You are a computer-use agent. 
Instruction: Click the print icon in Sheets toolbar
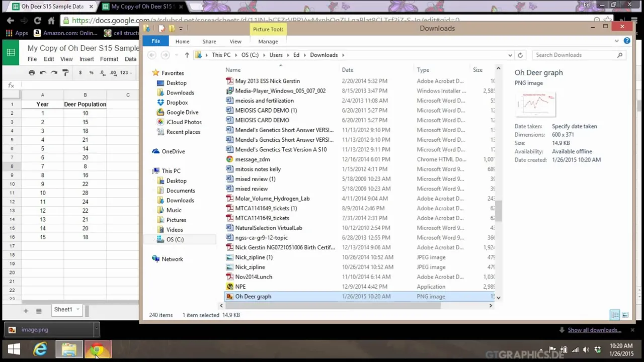point(32,72)
